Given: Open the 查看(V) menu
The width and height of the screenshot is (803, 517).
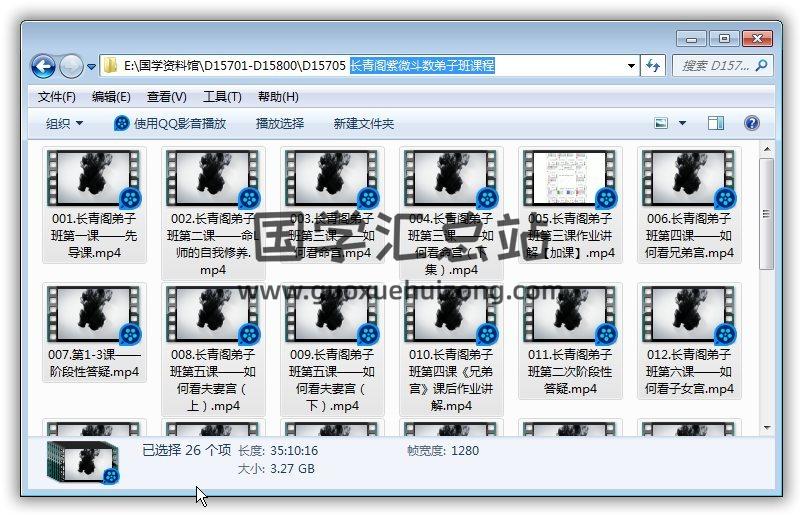Looking at the screenshot, I should 166,97.
